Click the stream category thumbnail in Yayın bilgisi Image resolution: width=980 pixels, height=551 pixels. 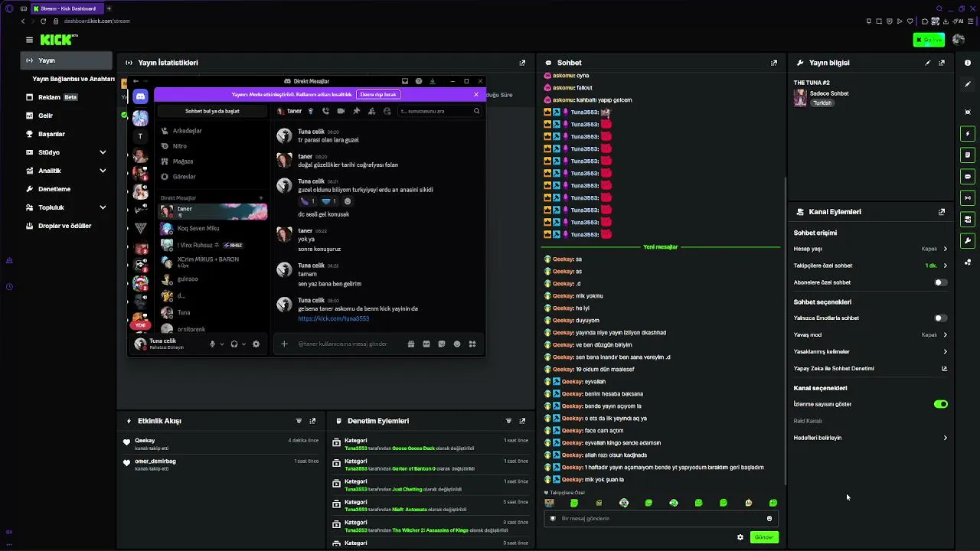click(x=800, y=98)
